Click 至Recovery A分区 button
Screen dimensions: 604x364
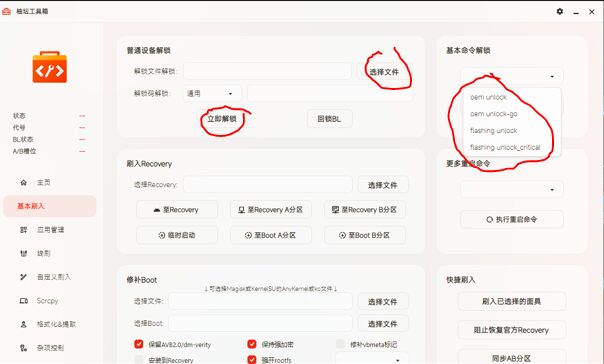270,210
